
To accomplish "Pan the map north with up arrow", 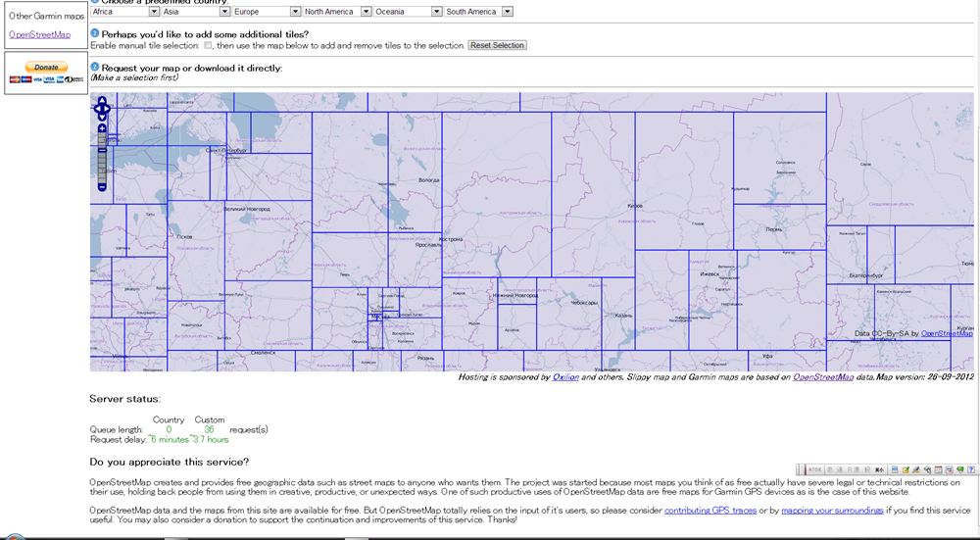I will (102, 101).
